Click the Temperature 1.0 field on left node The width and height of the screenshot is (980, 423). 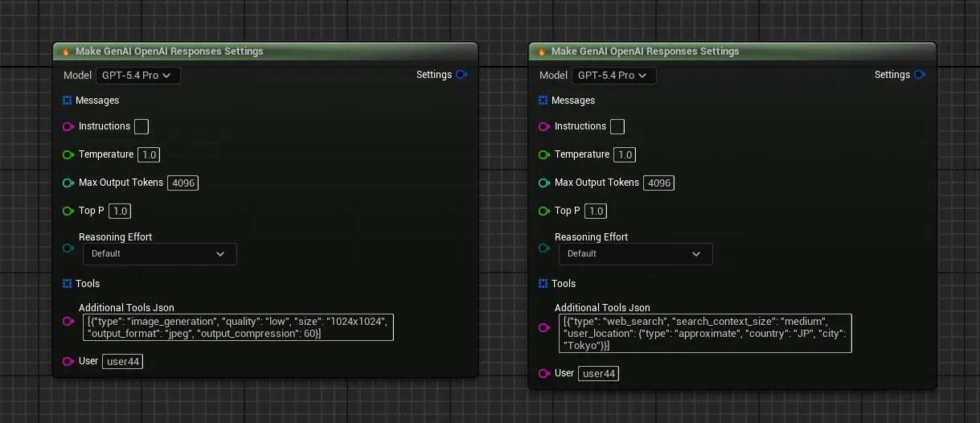148,154
